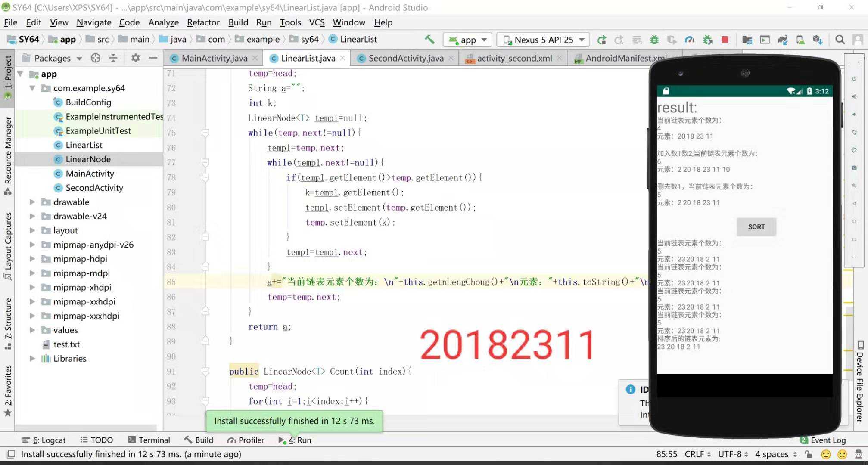This screenshot has width=868, height=465.
Task: Toggle file read-only lock icon in status bar
Action: pyautogui.click(x=809, y=454)
